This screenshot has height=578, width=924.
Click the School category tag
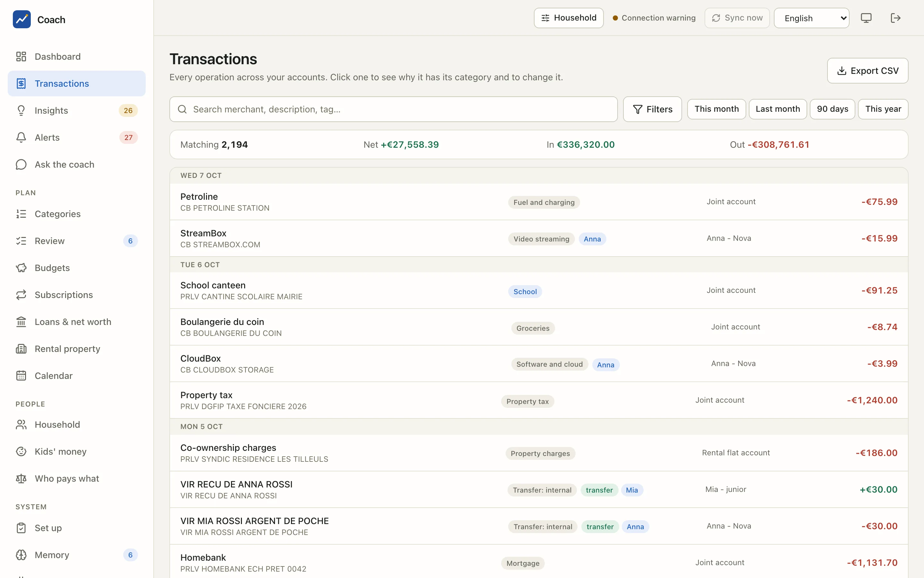pyautogui.click(x=525, y=292)
